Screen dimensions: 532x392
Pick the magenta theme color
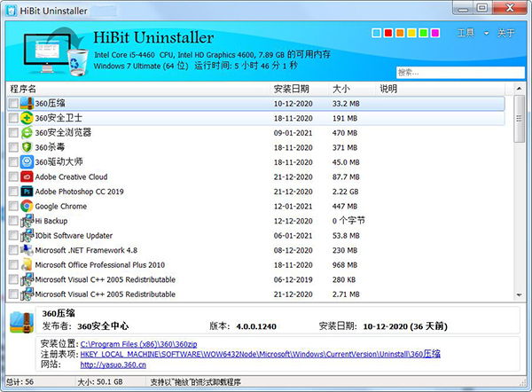[x=435, y=33]
